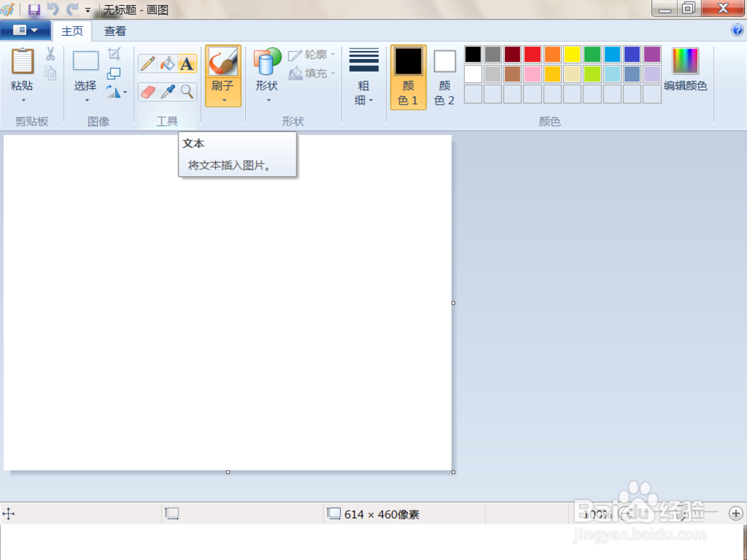747x560 pixels.
Task: Pick the blue-gray color swatch
Action: 632,74
